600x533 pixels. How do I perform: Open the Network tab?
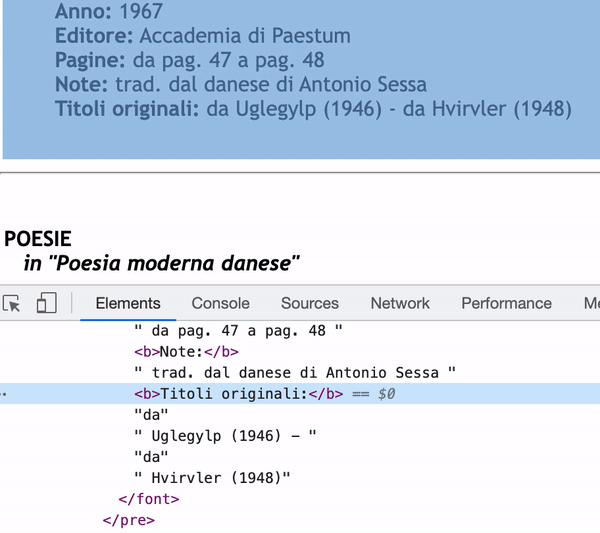pos(400,303)
